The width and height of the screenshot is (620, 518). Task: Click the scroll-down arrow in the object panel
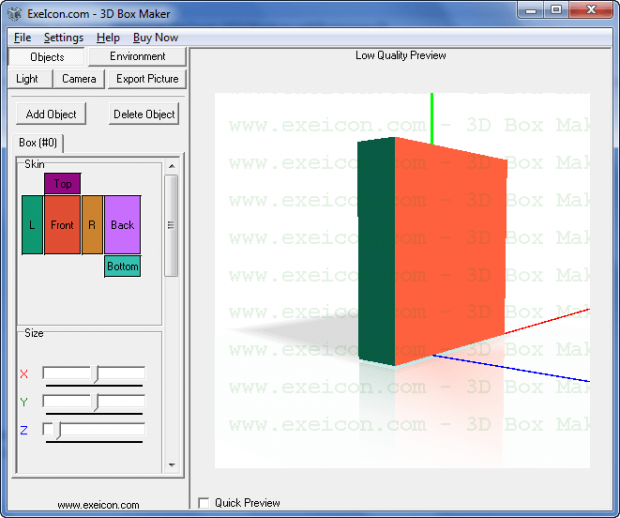(x=171, y=465)
